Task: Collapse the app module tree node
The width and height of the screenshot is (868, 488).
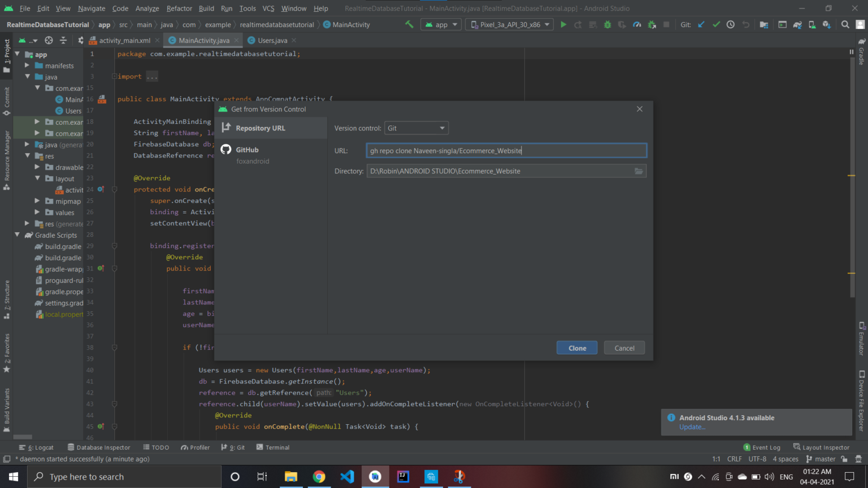Action: 17,54
